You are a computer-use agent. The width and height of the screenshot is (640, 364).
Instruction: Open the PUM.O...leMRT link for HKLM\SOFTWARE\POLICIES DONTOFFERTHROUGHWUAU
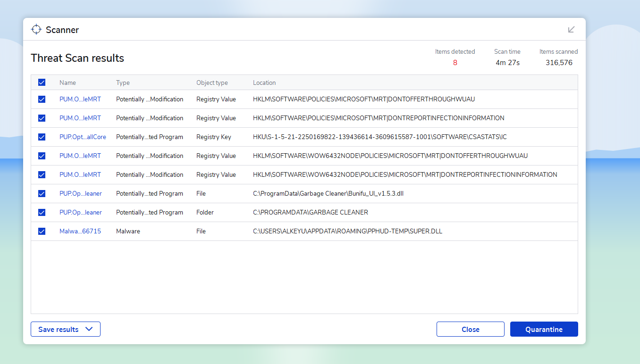coord(80,99)
